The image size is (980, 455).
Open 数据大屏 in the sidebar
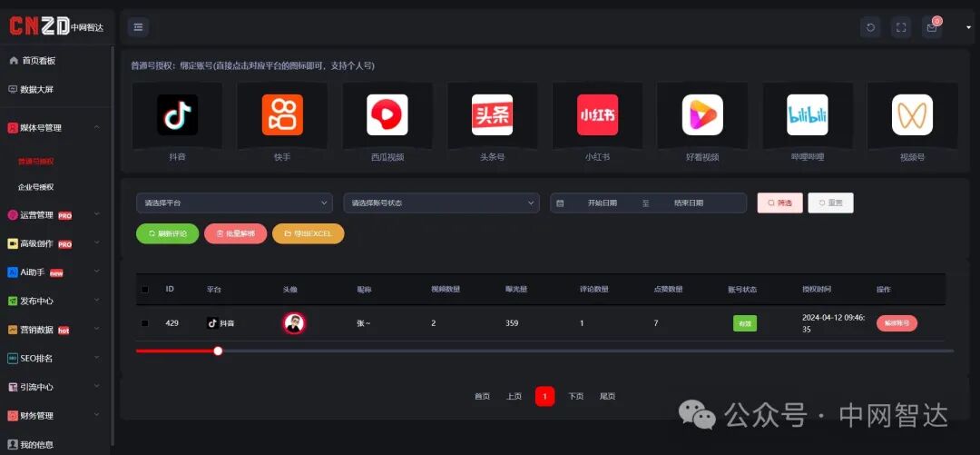tap(37, 90)
